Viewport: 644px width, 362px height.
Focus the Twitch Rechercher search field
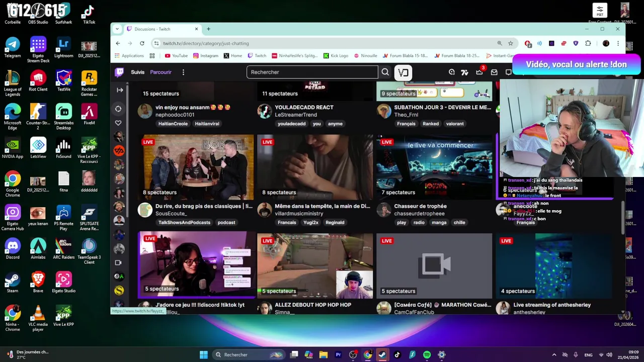(312, 72)
